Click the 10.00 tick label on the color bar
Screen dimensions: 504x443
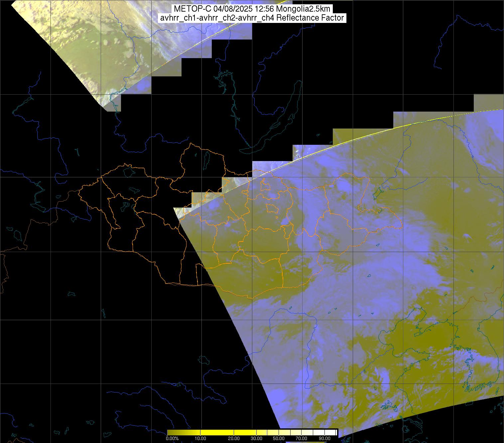200,438
